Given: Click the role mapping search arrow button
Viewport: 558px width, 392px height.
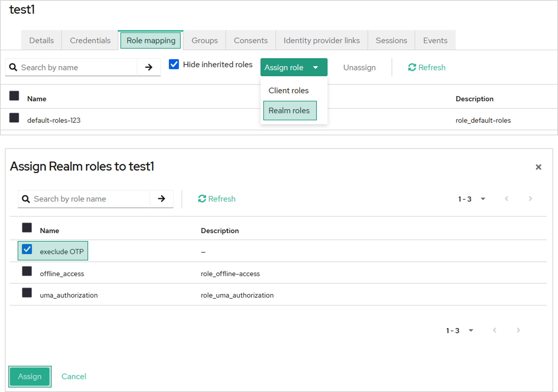Looking at the screenshot, I should (x=149, y=67).
